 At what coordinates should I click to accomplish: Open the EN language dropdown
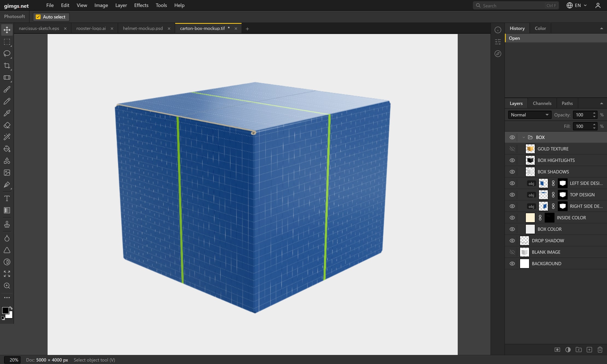pyautogui.click(x=577, y=5)
